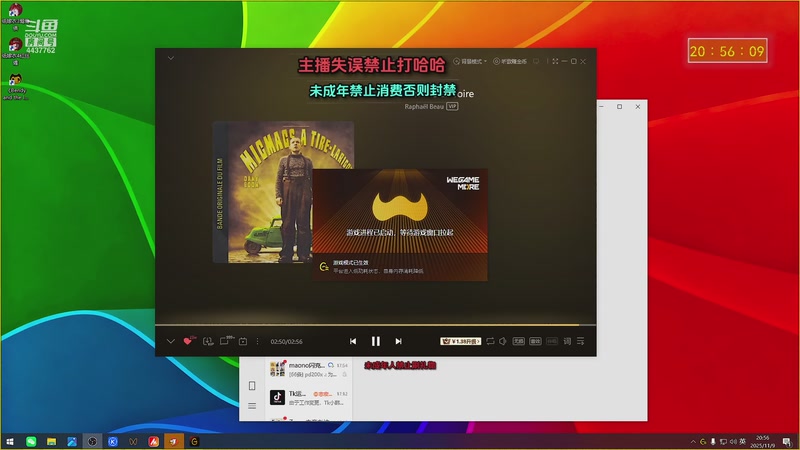Click the Raphaël Beau artist name
The image size is (800, 450).
424,106
